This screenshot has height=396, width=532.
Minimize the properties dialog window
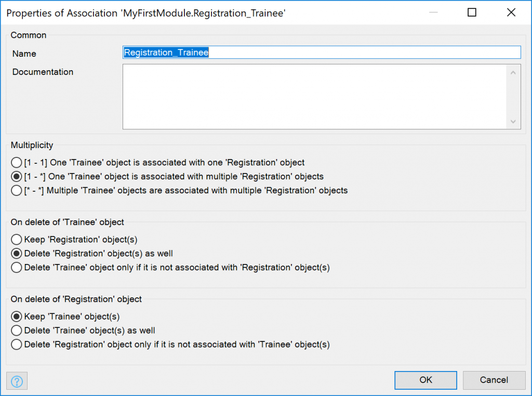click(433, 12)
